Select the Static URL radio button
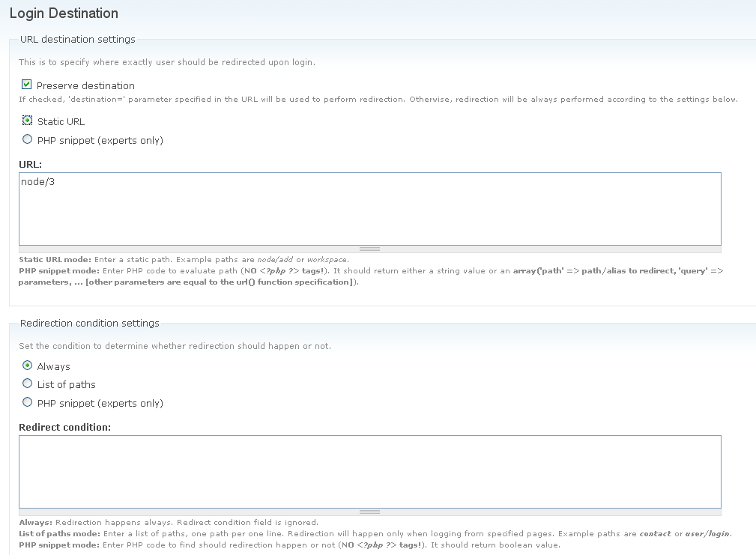Viewport: 756px width, 555px height. click(28, 121)
